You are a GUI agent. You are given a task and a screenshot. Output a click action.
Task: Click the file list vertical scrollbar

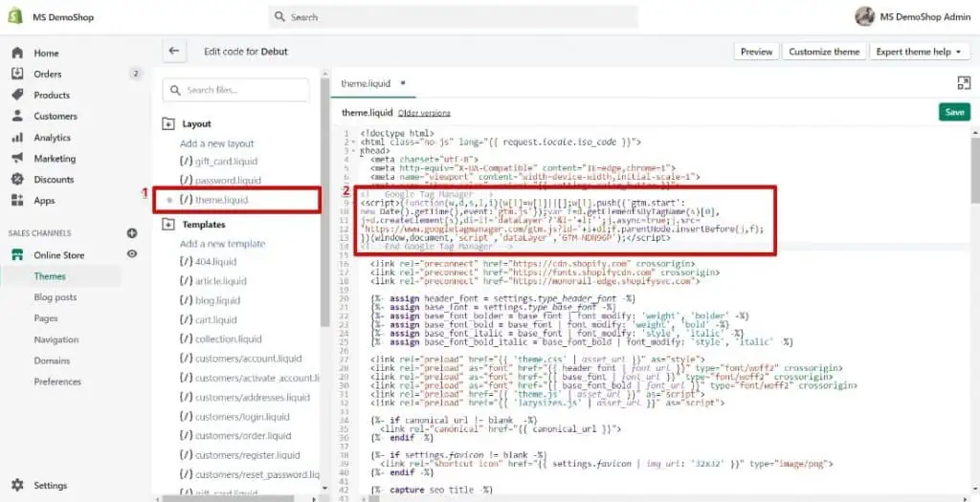[x=325, y=203]
